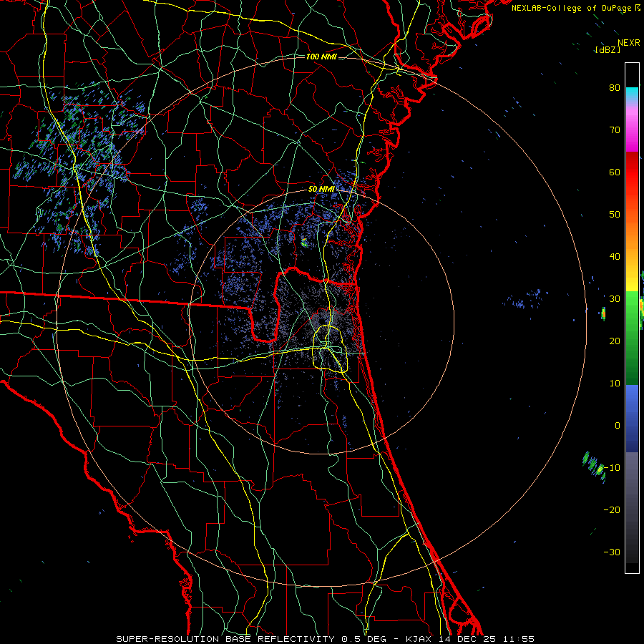This screenshot has height=644, width=644.
Task: Click the 100 NMI range ring label
Action: click(321, 57)
